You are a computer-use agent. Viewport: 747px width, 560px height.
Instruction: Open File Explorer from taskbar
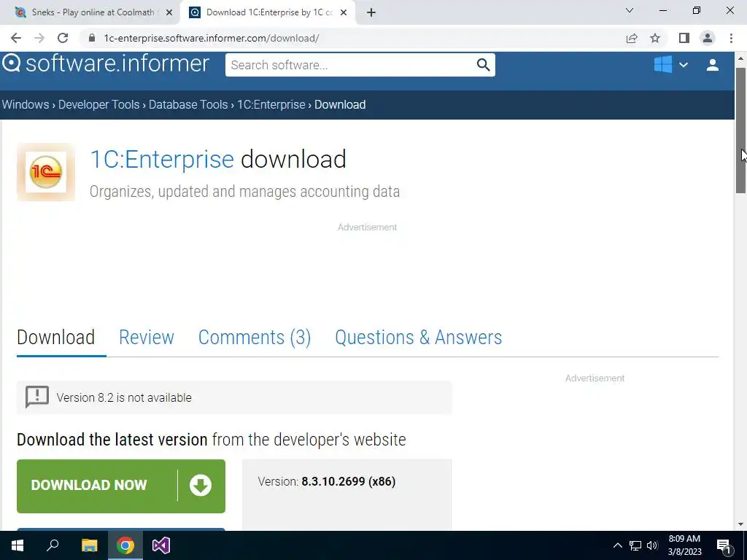(89, 545)
